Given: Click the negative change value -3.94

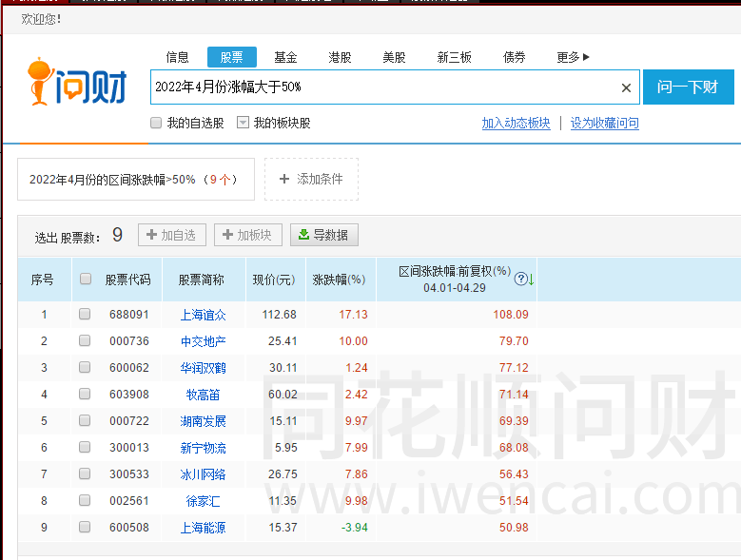Looking at the screenshot, I should 355,527.
